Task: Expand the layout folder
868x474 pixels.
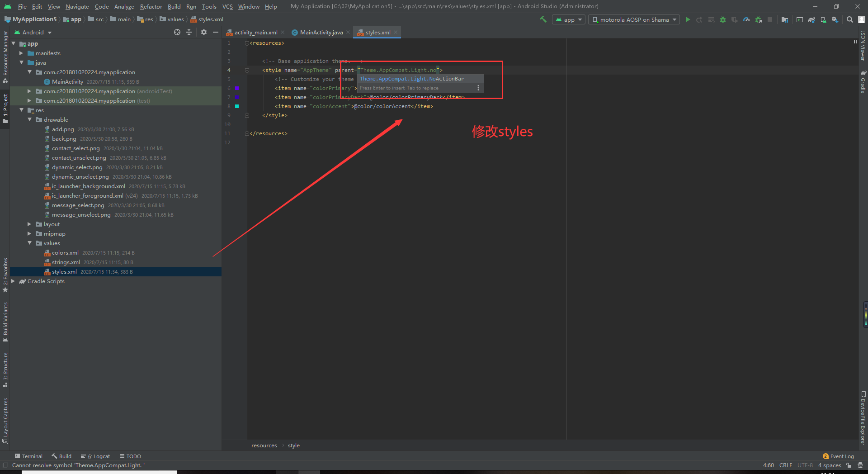Action: tap(29, 224)
